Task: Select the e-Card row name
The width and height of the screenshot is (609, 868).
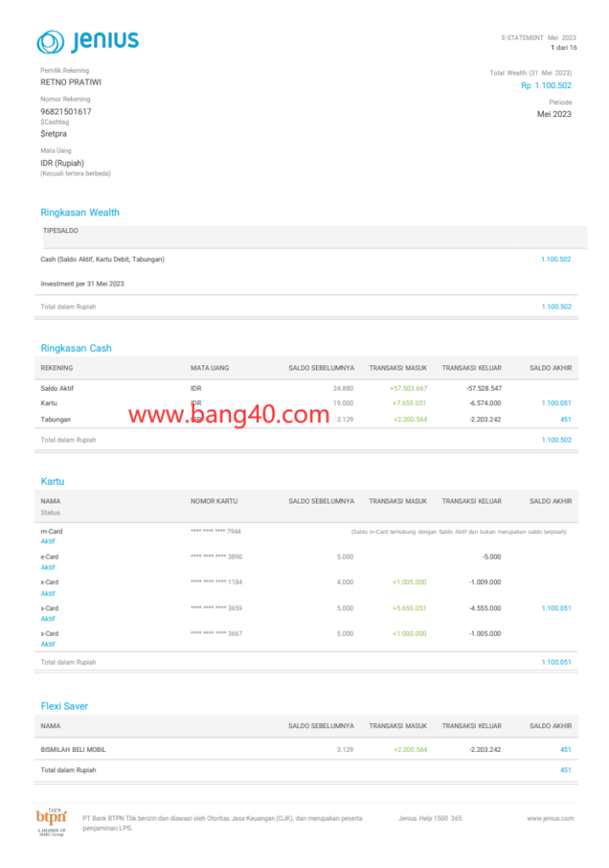Action: pos(49,557)
